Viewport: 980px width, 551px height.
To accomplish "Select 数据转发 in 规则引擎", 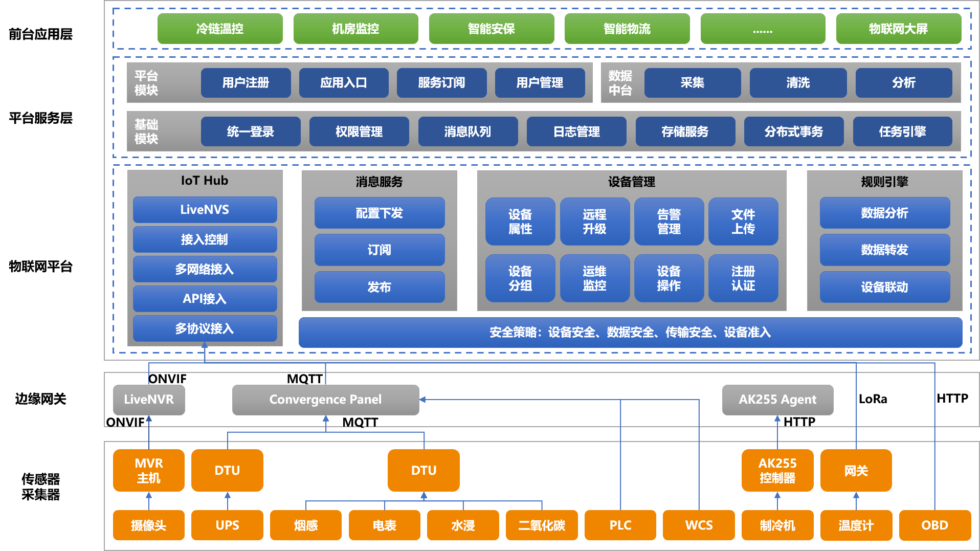I will click(884, 250).
